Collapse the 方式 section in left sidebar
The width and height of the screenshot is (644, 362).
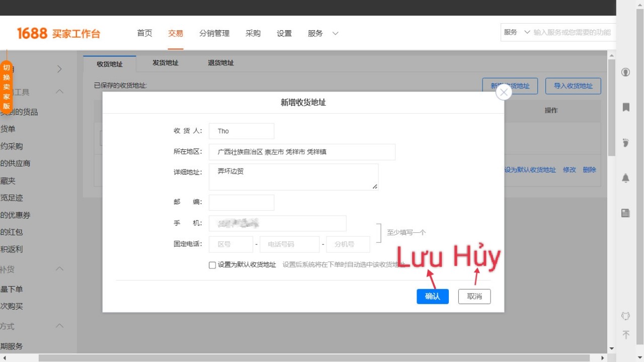coord(59,326)
